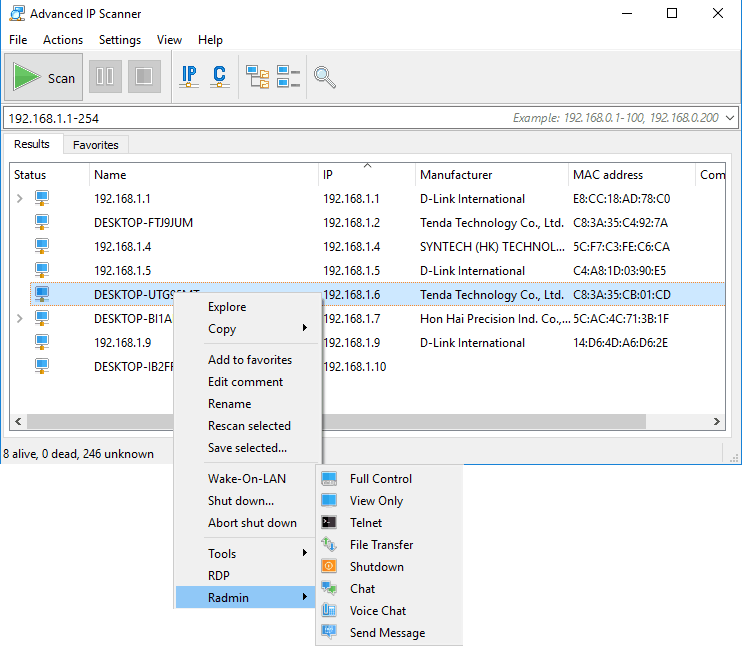Click computer icon of the 192.168.1.4 row
Screen dimensions: 742x646
(x=42, y=246)
